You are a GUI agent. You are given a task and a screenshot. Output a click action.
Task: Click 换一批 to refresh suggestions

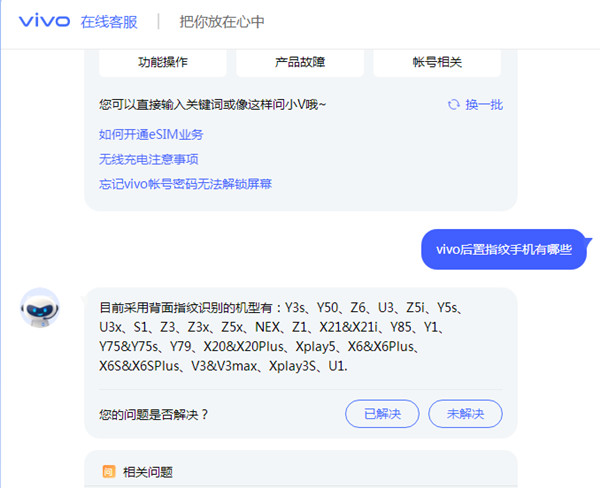pos(484,104)
